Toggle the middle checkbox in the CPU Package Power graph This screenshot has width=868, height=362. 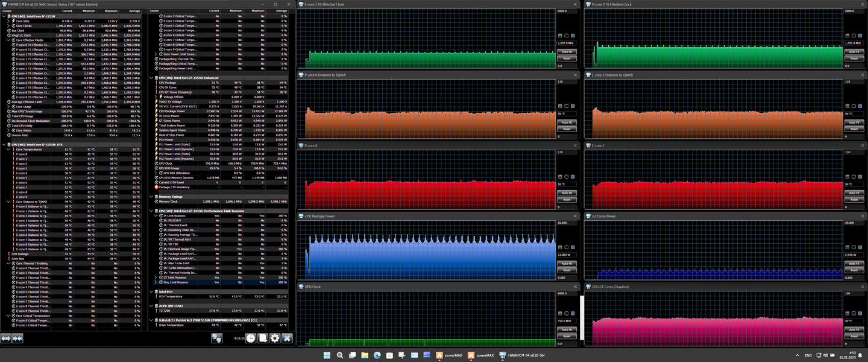566,247
